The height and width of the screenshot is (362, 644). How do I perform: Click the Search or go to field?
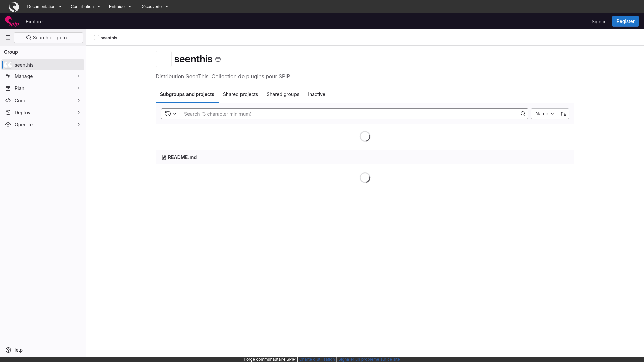pyautogui.click(x=48, y=38)
